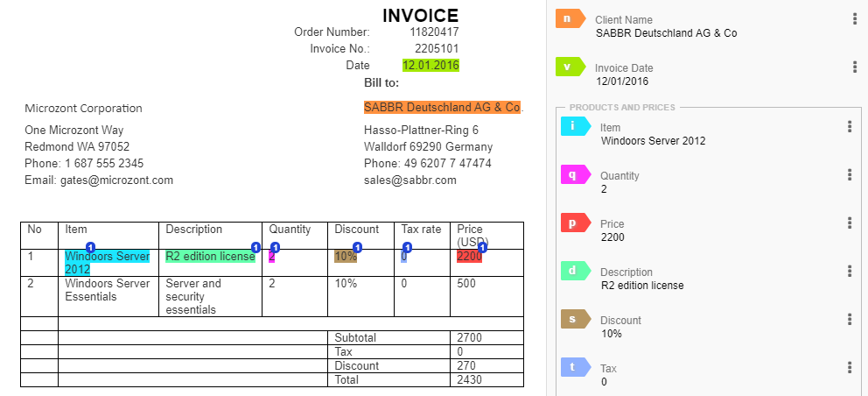
Task: Select the highlighted price 2200
Action: pos(469,256)
